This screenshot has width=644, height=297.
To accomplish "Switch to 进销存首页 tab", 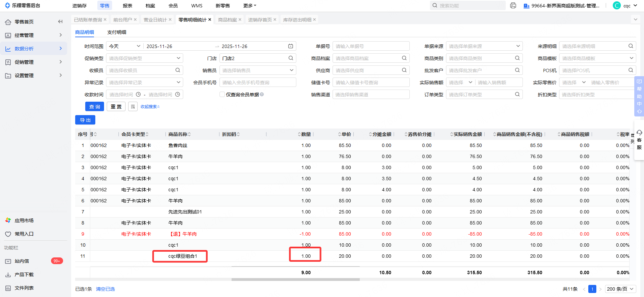I will pos(260,20).
